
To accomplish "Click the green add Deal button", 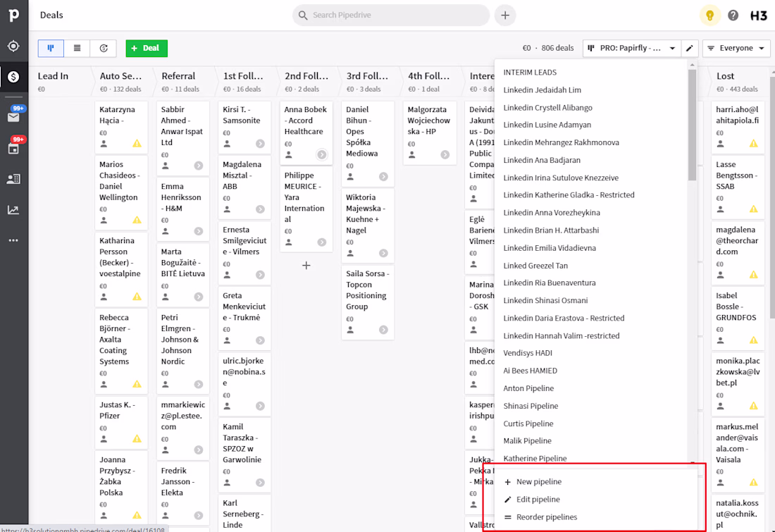I will coord(147,49).
